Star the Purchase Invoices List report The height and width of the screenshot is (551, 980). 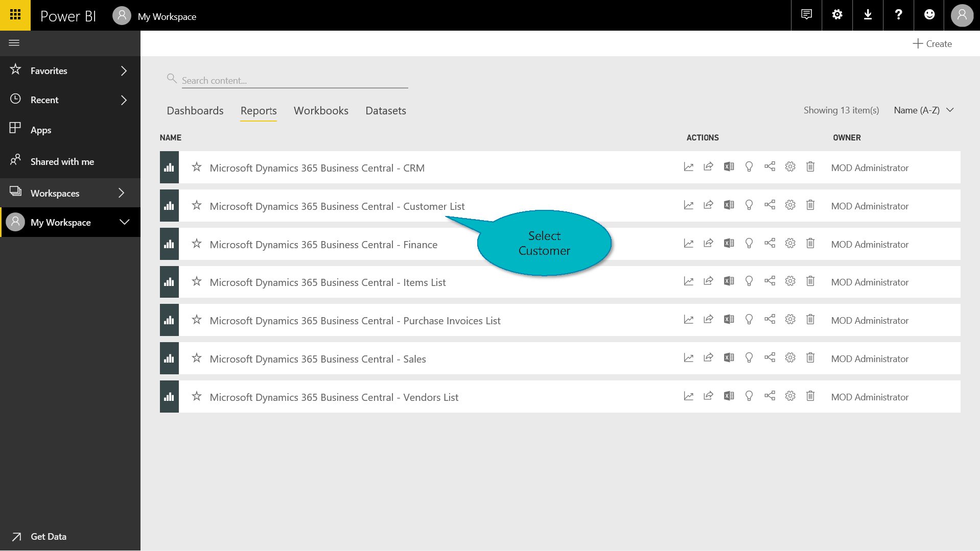pos(197,320)
